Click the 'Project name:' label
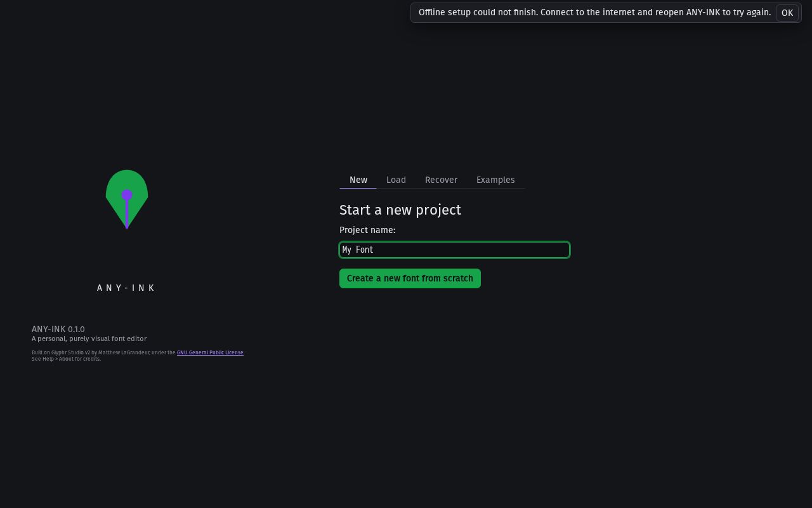Viewport: 812px width, 508px height. tap(367, 230)
